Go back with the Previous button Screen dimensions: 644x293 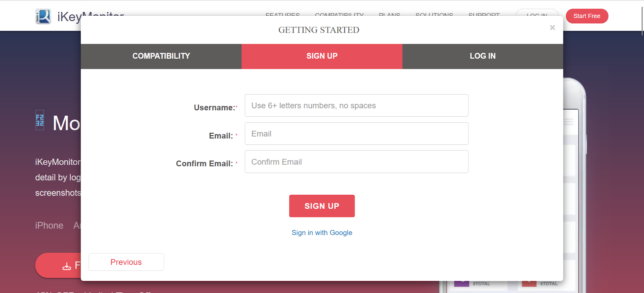[126, 262]
